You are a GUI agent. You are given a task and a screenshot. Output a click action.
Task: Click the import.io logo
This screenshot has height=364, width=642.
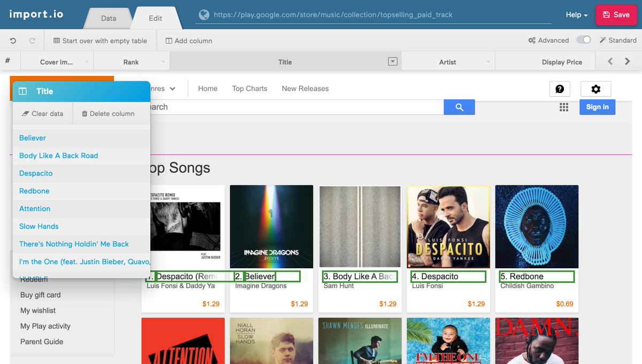coord(36,14)
